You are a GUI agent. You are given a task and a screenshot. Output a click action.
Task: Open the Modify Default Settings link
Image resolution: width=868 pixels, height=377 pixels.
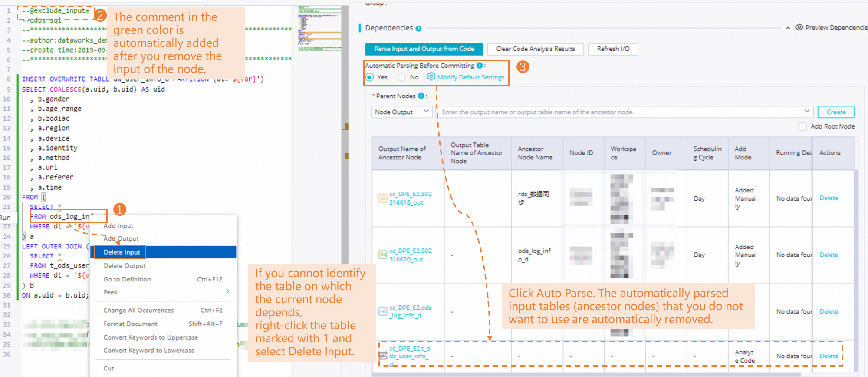click(x=471, y=77)
